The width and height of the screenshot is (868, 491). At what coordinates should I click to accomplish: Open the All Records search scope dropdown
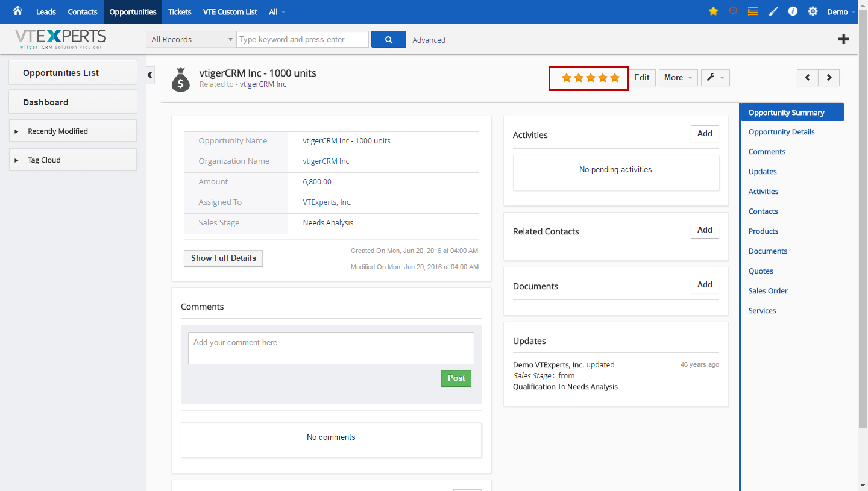tap(191, 39)
